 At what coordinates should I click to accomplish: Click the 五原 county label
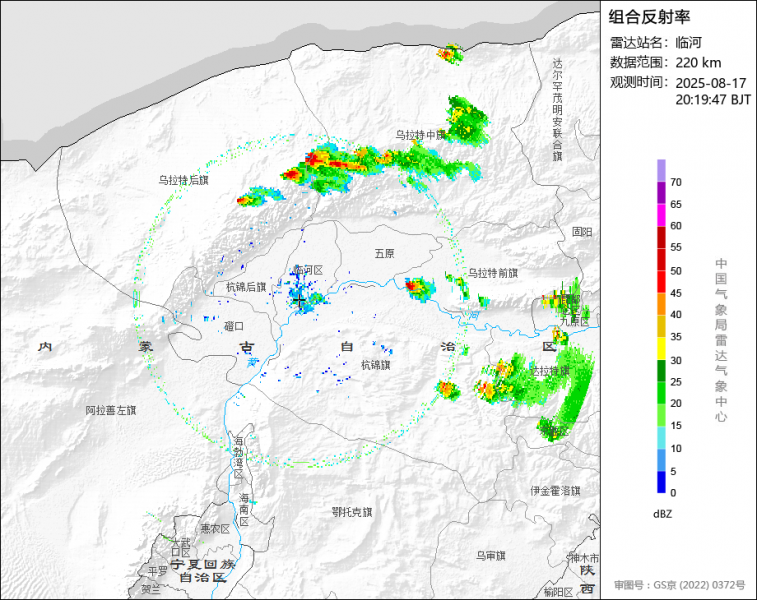[384, 254]
